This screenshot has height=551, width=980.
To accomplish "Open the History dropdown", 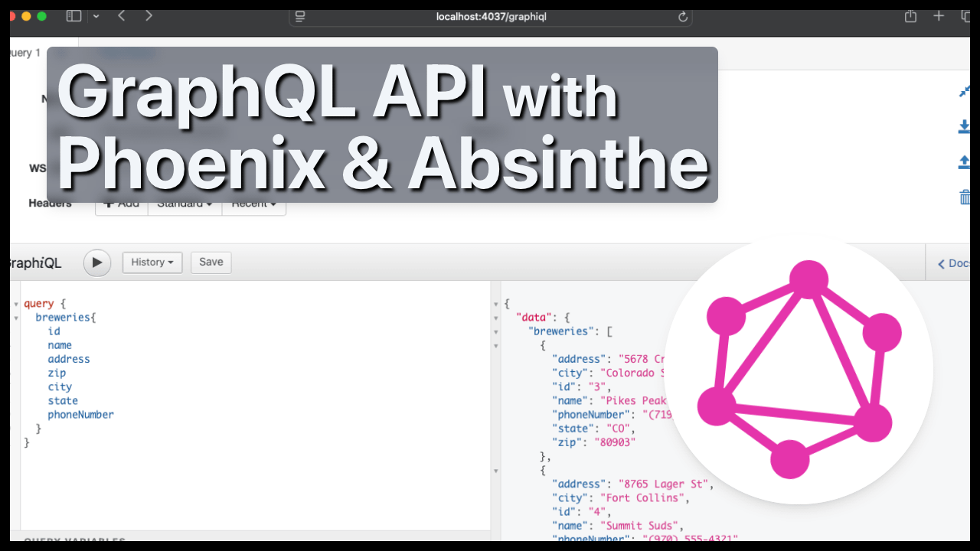I will [x=152, y=262].
